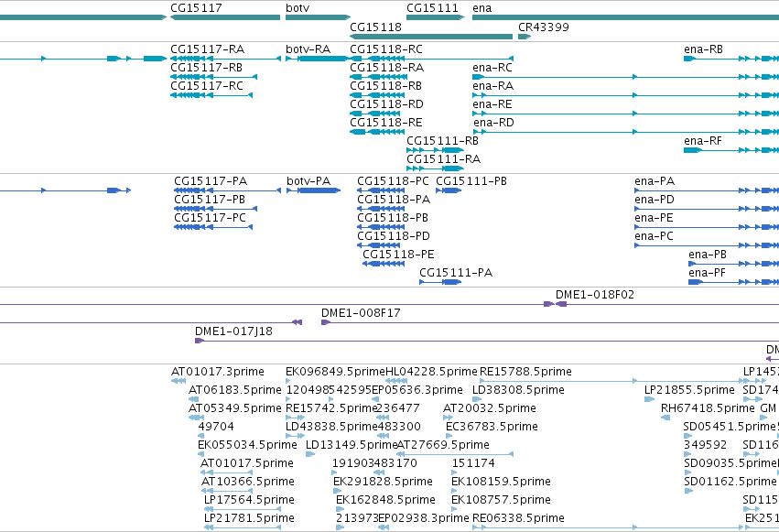Select protein CG15118-PB
This screenshot has height=532, width=779.
[x=393, y=218]
